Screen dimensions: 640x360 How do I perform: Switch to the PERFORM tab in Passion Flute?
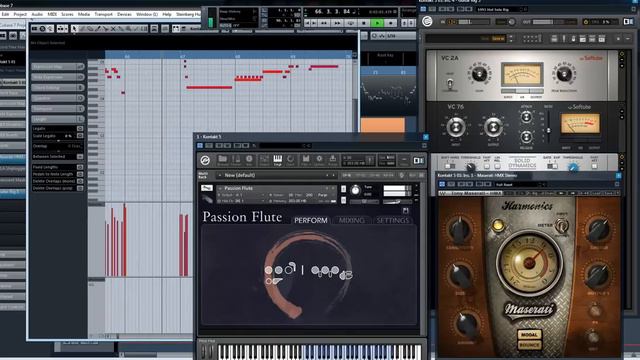[311, 220]
